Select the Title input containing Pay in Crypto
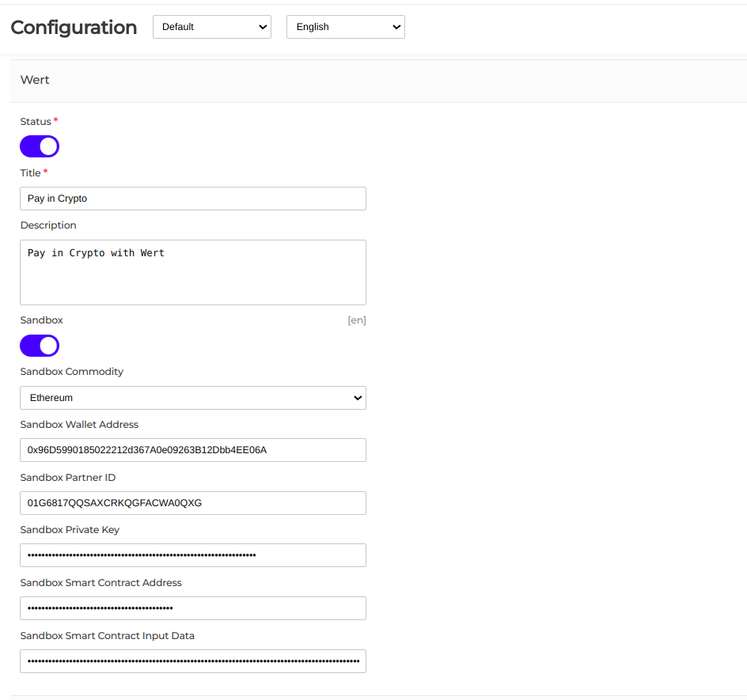Viewport: 747px width, 700px height. pos(192,198)
